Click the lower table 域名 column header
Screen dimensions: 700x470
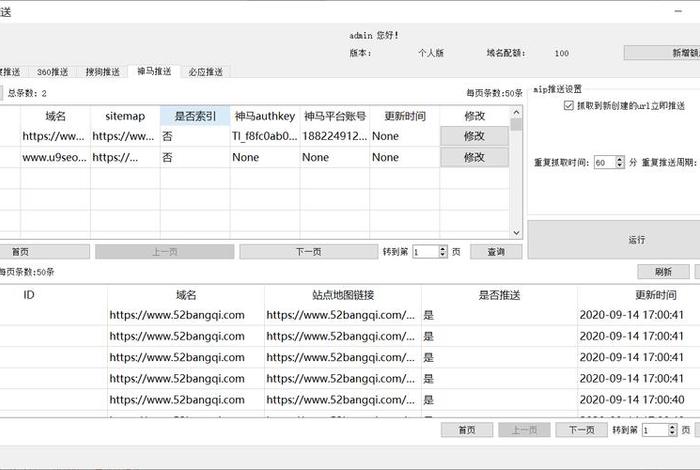point(186,295)
